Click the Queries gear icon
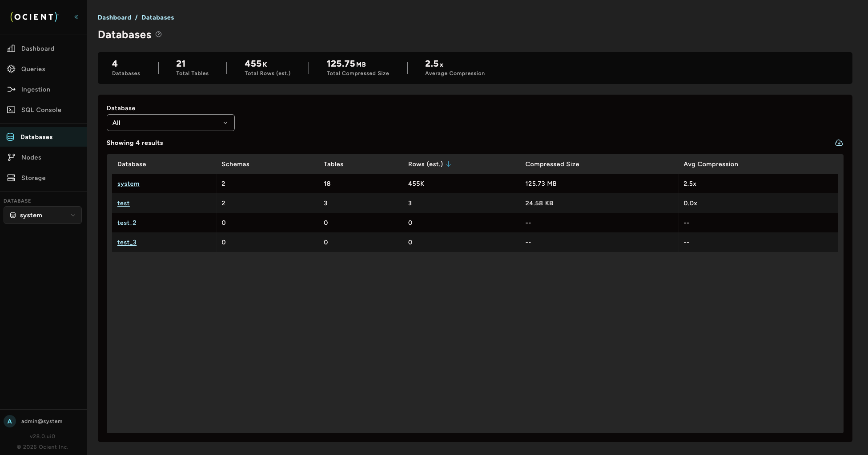The width and height of the screenshot is (868, 455). tap(11, 69)
